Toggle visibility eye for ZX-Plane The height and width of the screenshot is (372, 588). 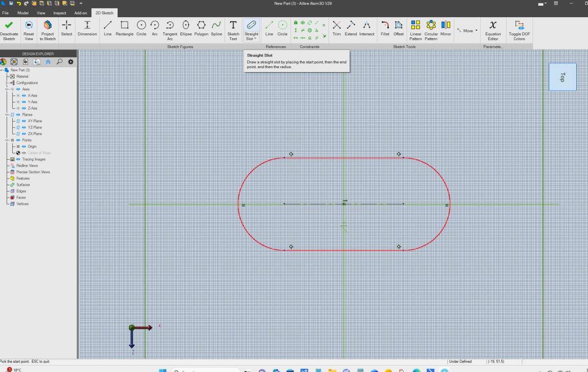click(x=24, y=134)
